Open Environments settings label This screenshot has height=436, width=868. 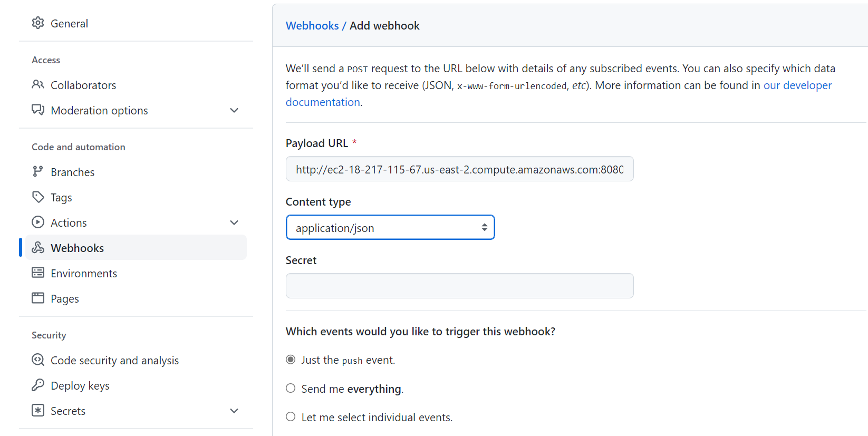pos(84,274)
